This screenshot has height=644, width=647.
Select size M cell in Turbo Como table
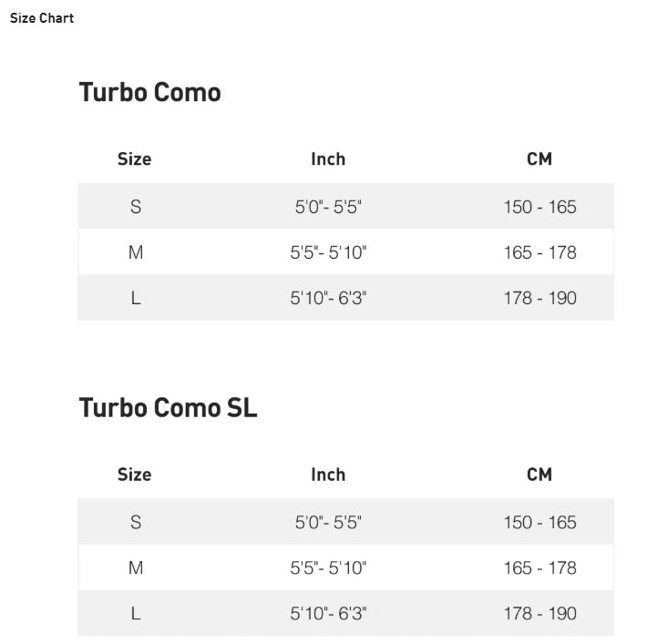(136, 252)
